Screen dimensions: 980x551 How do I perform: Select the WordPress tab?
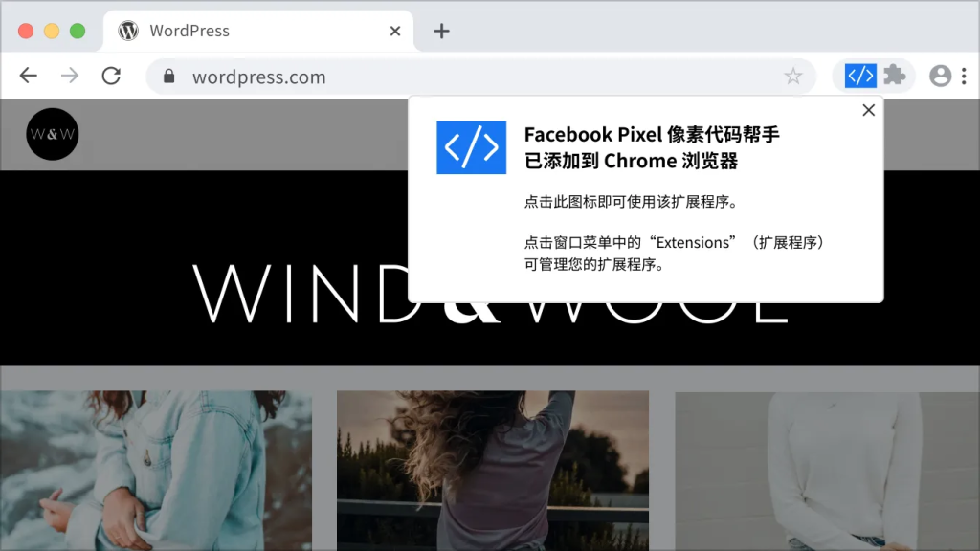[258, 32]
